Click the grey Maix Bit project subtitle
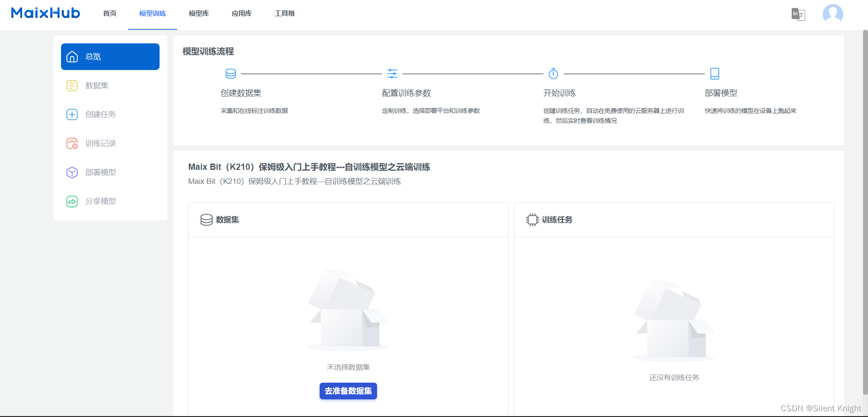The width and height of the screenshot is (868, 417). click(295, 181)
